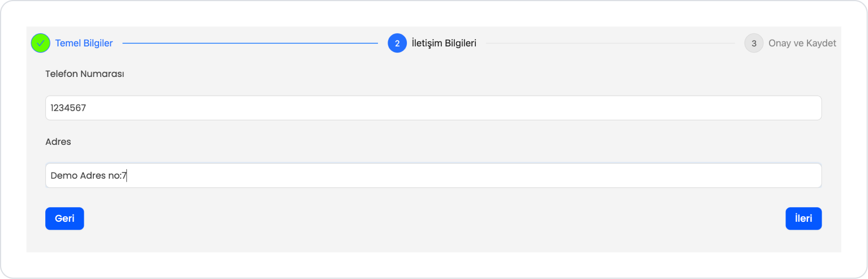The height and width of the screenshot is (279, 868).
Task: Click the number 2 inside the active step
Action: 397,43
